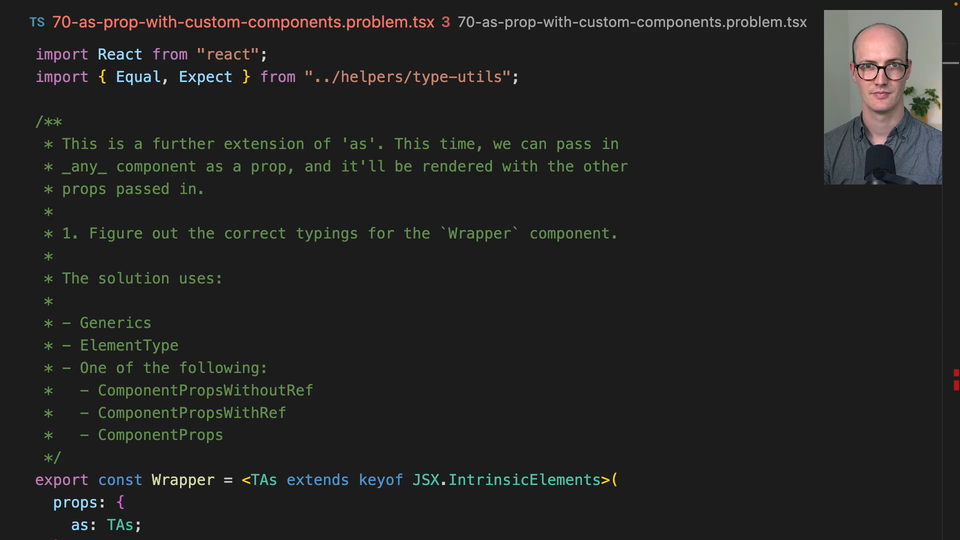Click the Generics bullet in the comment
960x540 pixels.
coord(115,323)
